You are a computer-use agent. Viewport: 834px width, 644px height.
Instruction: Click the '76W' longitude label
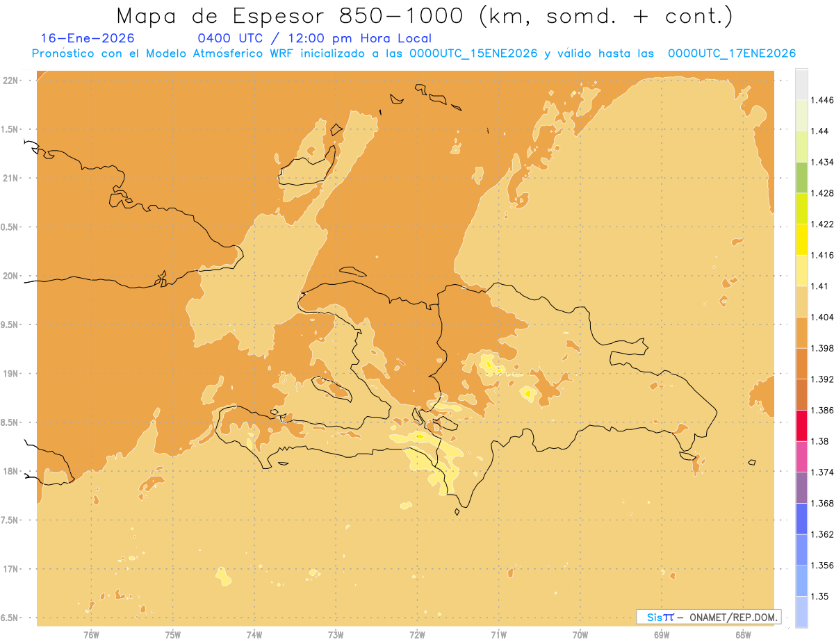coord(91,634)
